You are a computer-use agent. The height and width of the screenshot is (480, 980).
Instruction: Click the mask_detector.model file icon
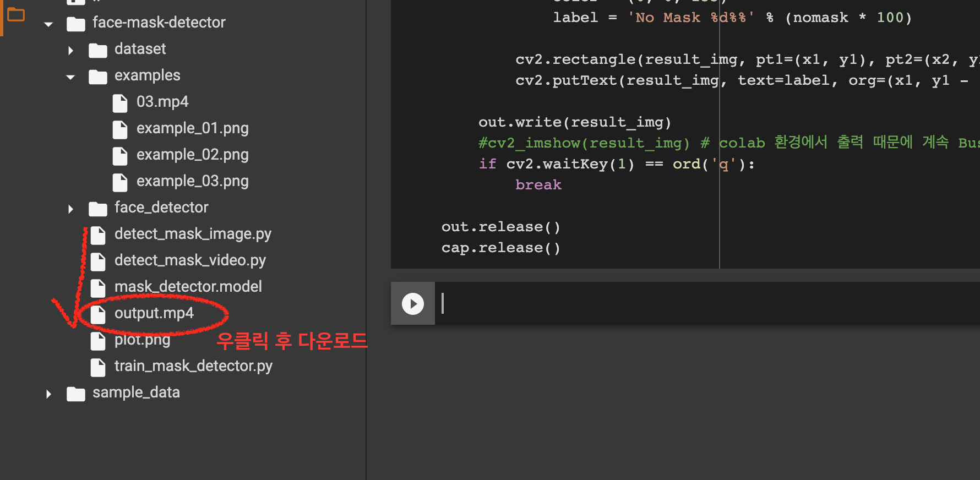[98, 288]
